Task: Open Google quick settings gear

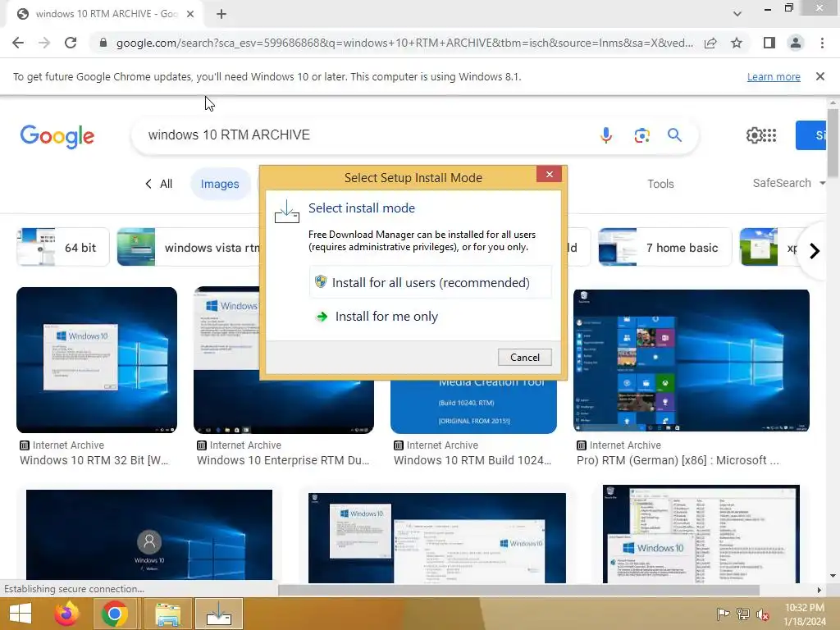Action: click(x=754, y=135)
